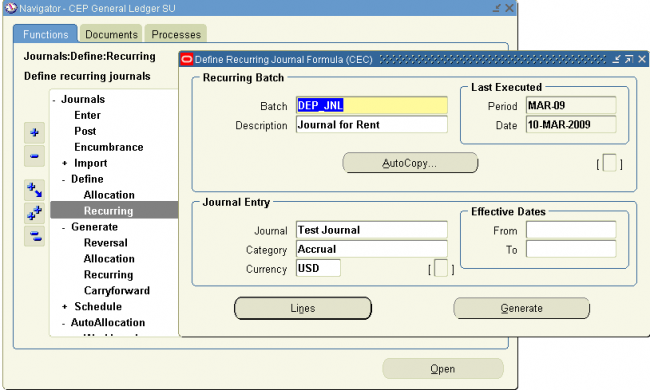The image size is (650, 390).
Task: Select highlighted Recurring under Define
Action: [114, 211]
